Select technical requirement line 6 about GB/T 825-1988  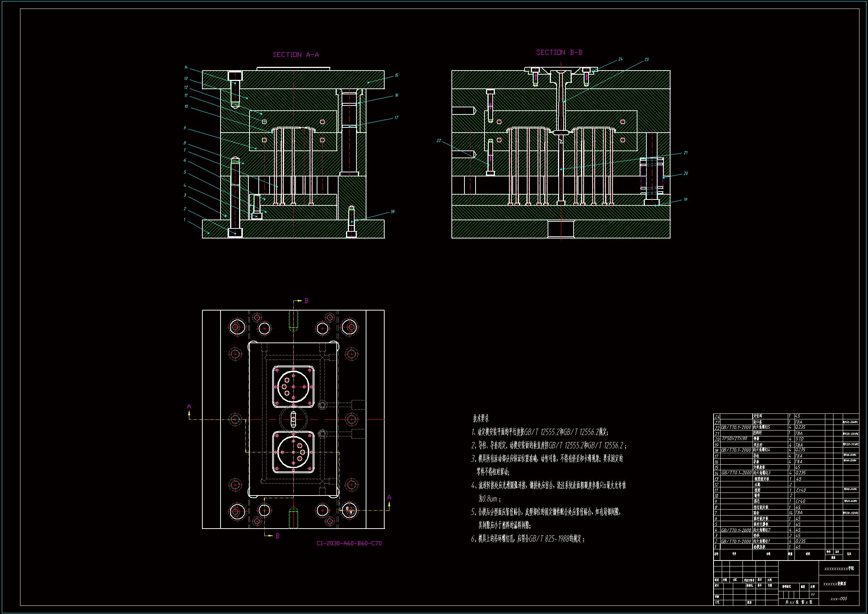coord(528,539)
